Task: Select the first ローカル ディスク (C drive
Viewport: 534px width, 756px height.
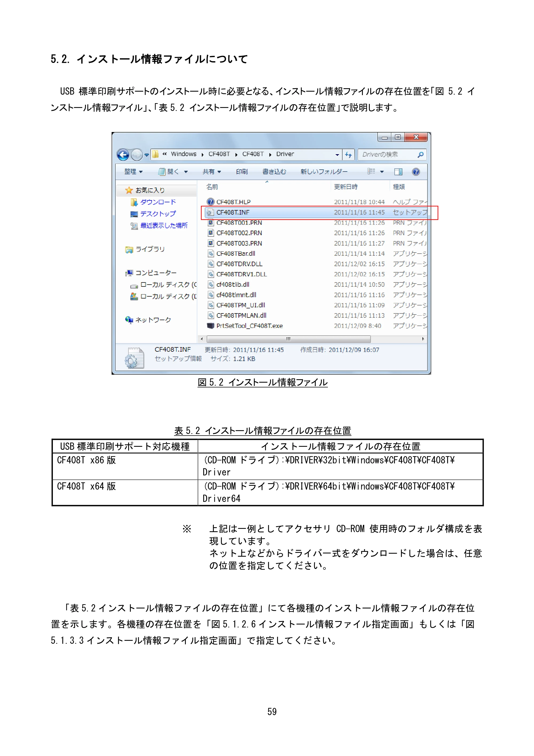Action: pos(168,285)
